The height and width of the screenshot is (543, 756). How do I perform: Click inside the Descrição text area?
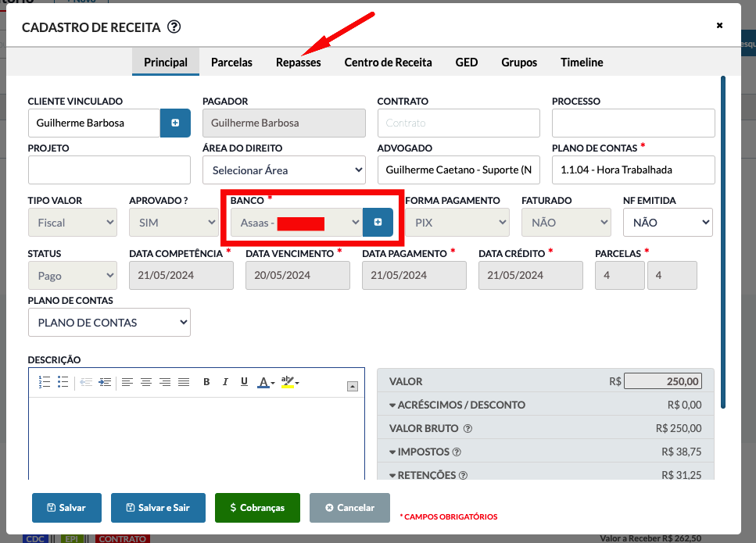[x=196, y=438]
